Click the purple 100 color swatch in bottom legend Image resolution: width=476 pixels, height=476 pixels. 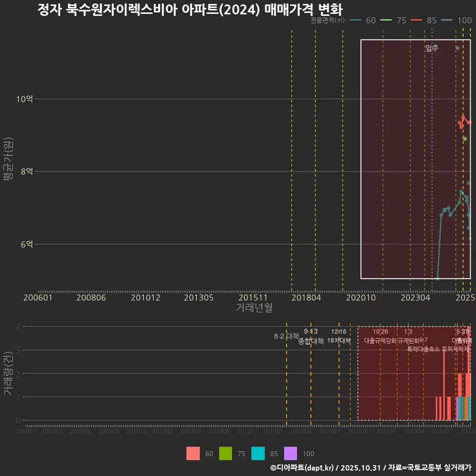point(291,453)
